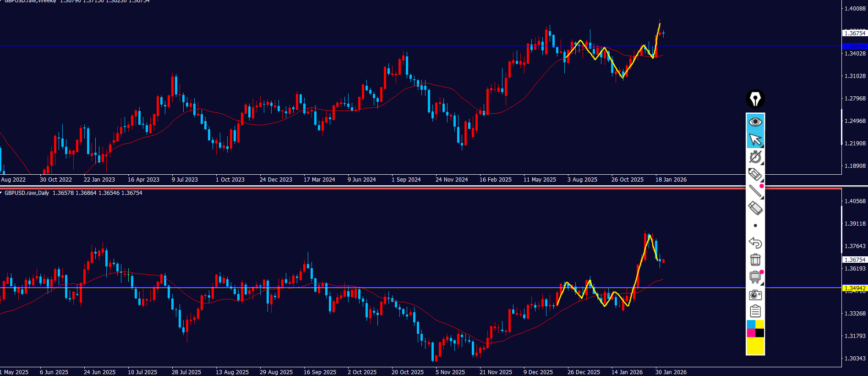
Task: Pick the cyan color swatch
Action: (x=751, y=324)
